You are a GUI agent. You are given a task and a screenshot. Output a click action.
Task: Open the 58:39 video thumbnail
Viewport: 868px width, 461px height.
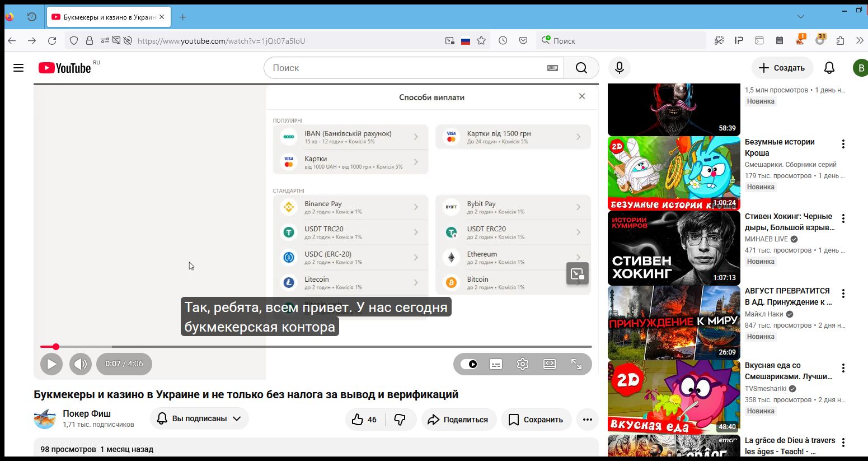[674, 109]
